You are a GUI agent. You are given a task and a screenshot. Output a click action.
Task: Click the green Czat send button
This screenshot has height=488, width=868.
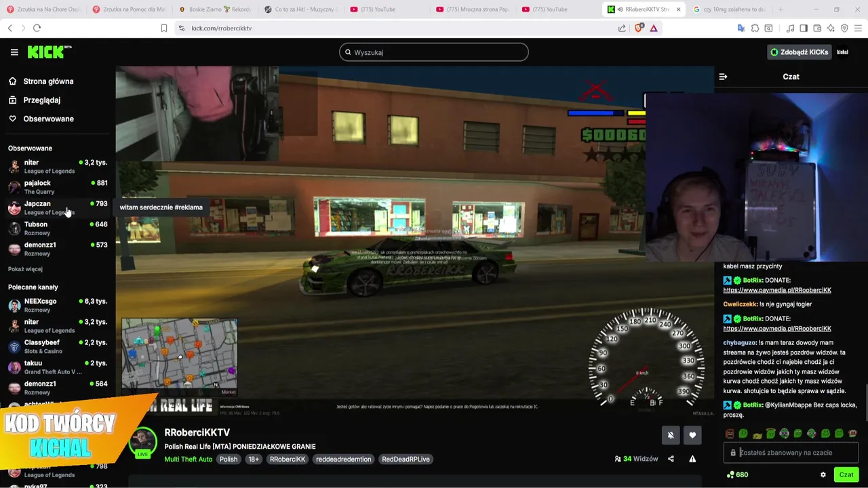[846, 474]
